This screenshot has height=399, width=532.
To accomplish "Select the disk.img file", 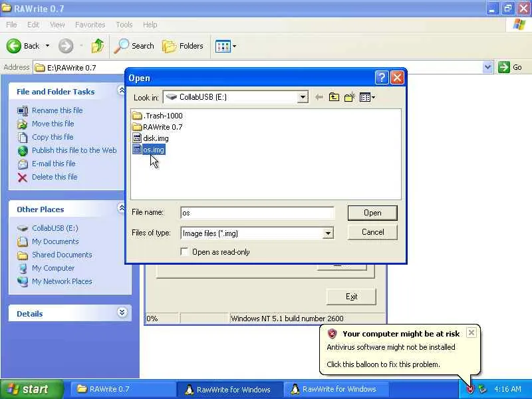I will tap(150, 138).
